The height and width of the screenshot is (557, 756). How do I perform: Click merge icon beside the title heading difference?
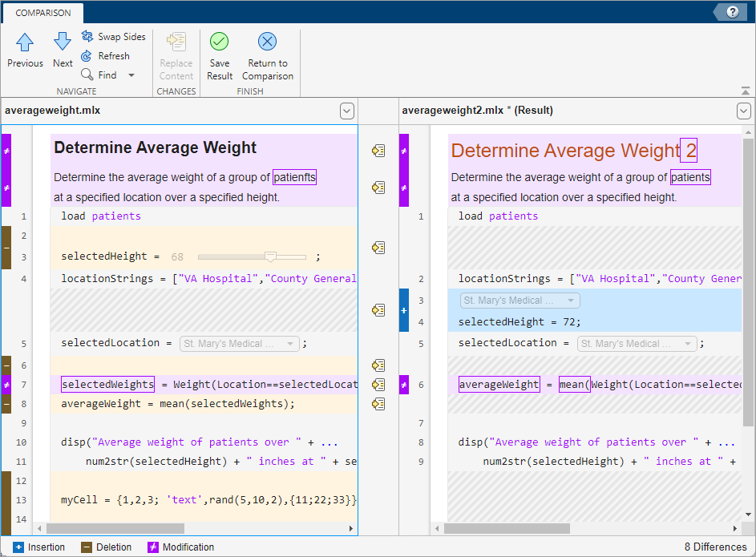coord(378,150)
